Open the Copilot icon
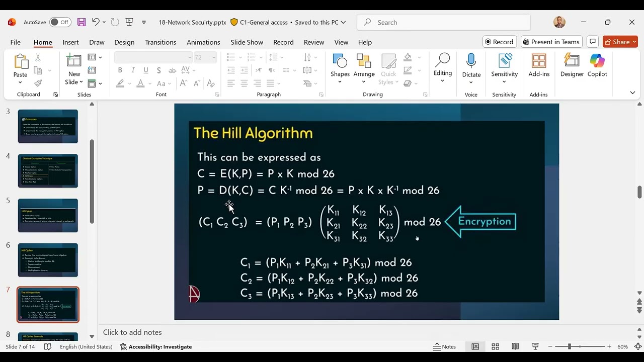Viewport: 644px width, 362px height. pyautogui.click(x=597, y=61)
